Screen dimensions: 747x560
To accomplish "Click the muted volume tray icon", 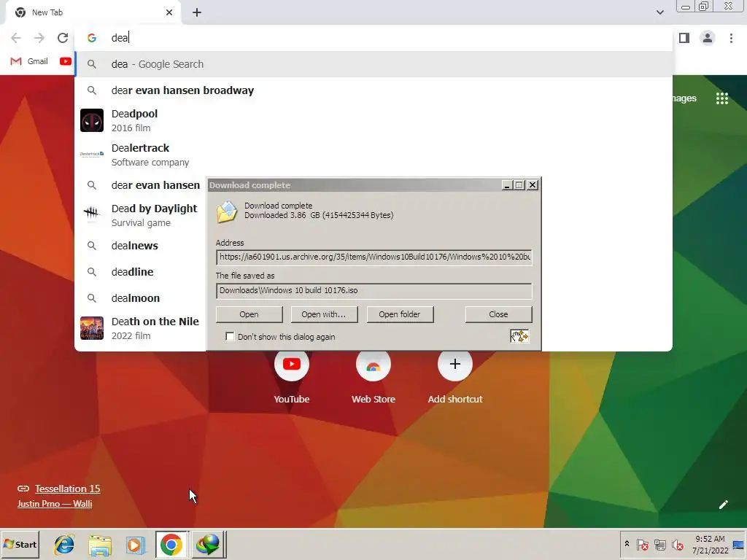I will [677, 544].
